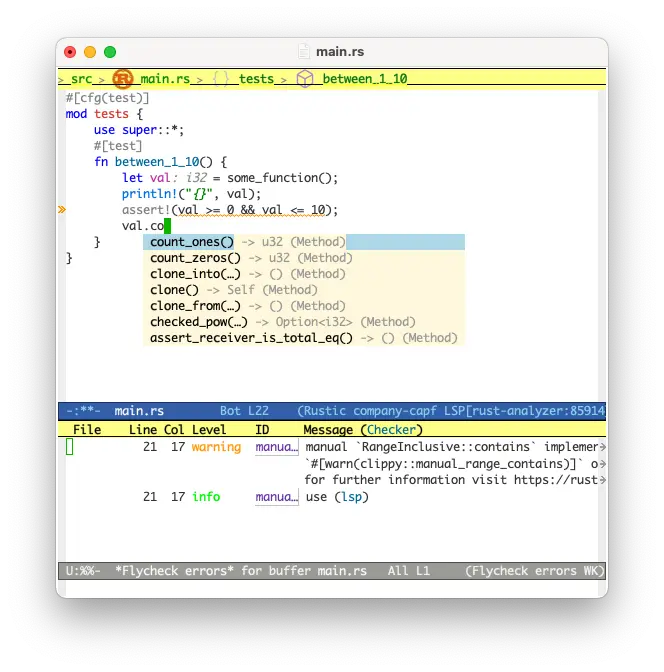Click the document icon in the title bar

(304, 51)
